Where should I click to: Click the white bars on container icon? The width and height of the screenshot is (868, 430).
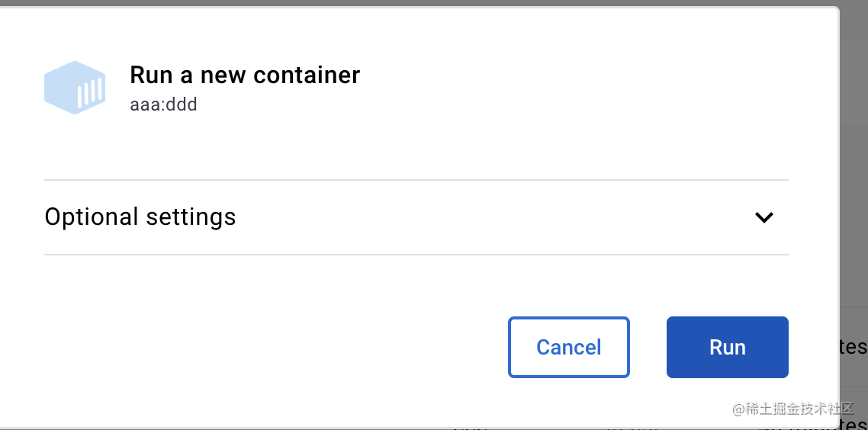point(91,93)
